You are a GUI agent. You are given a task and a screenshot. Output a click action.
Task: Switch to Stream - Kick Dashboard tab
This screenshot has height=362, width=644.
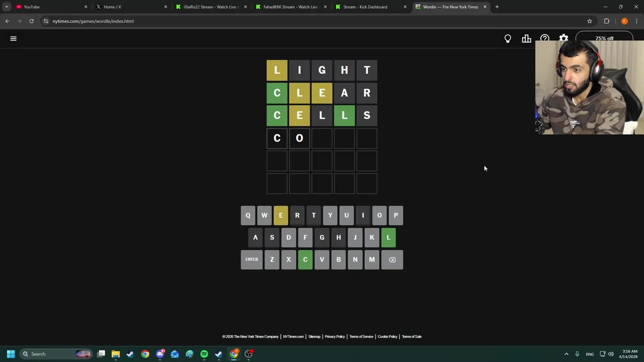370,7
